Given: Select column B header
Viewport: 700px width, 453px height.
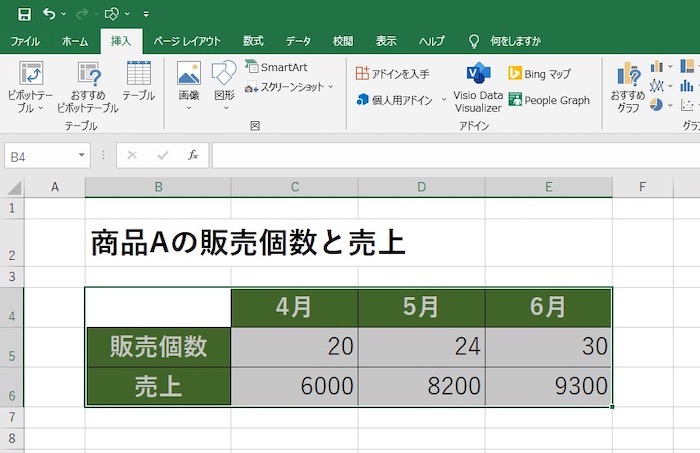Looking at the screenshot, I should point(158,187).
